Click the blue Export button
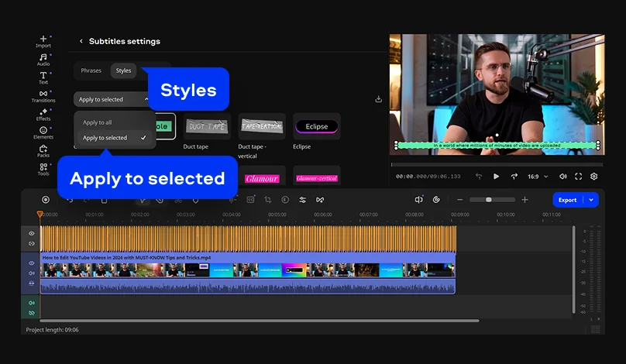The height and width of the screenshot is (364, 626). [568, 200]
